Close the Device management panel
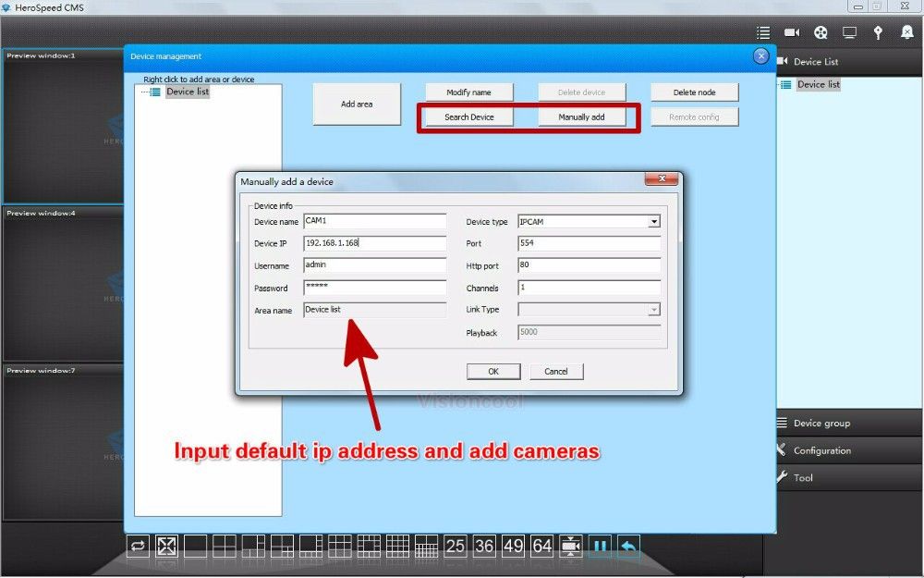 click(x=760, y=56)
